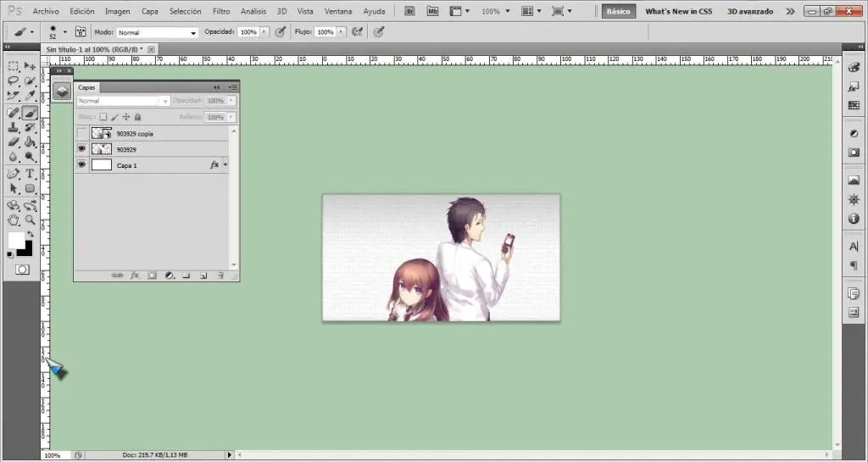This screenshot has height=462, width=868.
Task: Toggle the brush panel button
Action: 81,32
